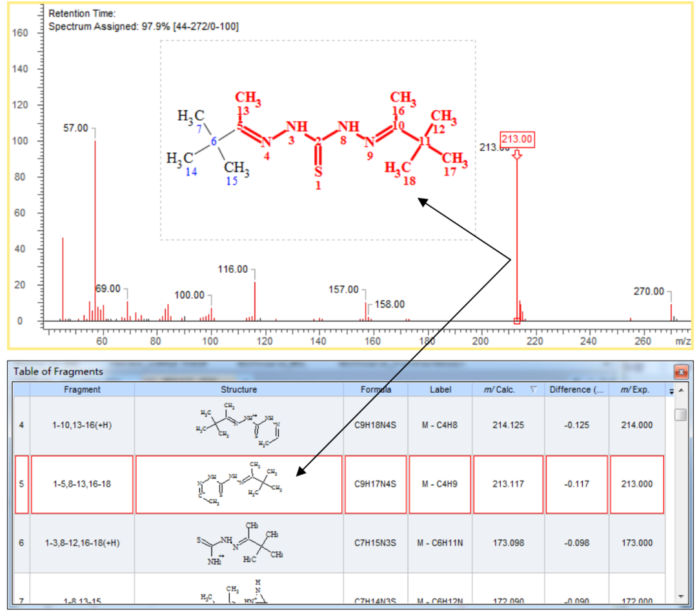
Task: Close the Table of Fragments window
Action: point(681,372)
